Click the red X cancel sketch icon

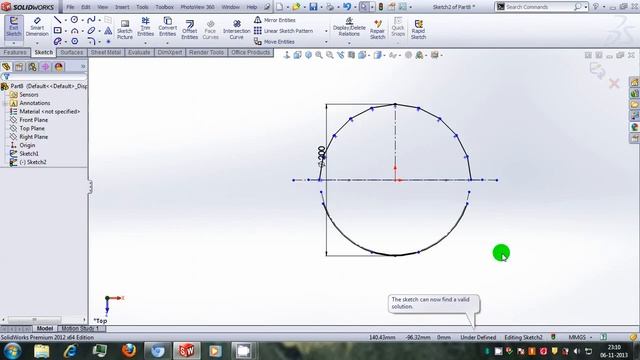tap(614, 84)
